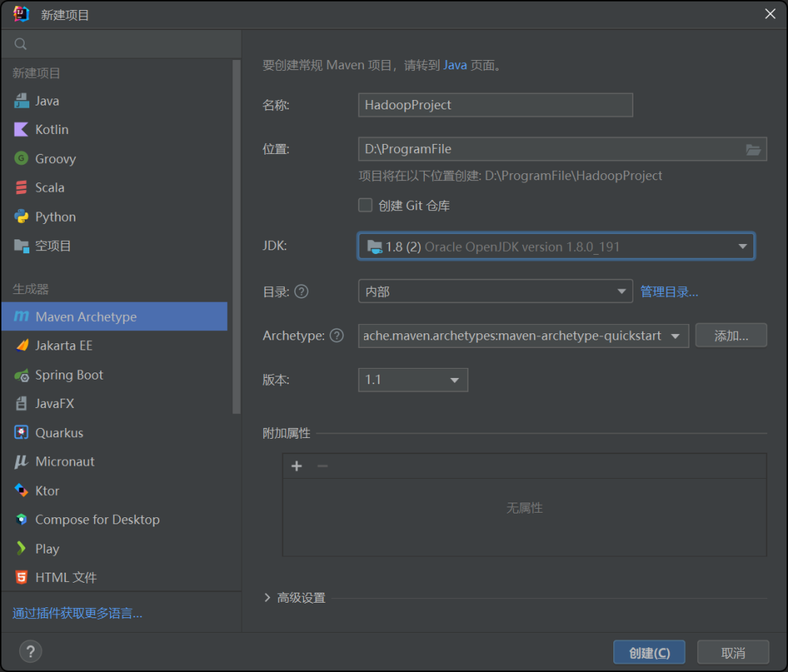Image resolution: width=788 pixels, height=672 pixels.
Task: Click the Quarkus icon
Action: click(x=21, y=433)
